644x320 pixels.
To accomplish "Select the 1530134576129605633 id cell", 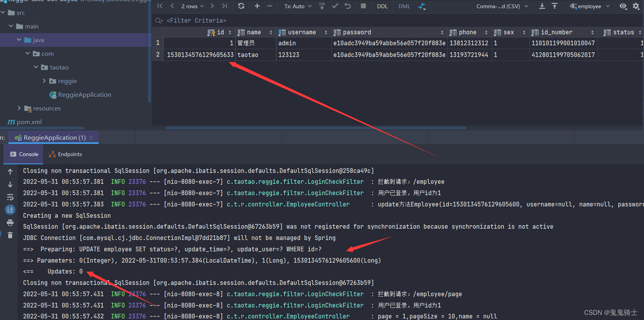I will pos(200,55).
